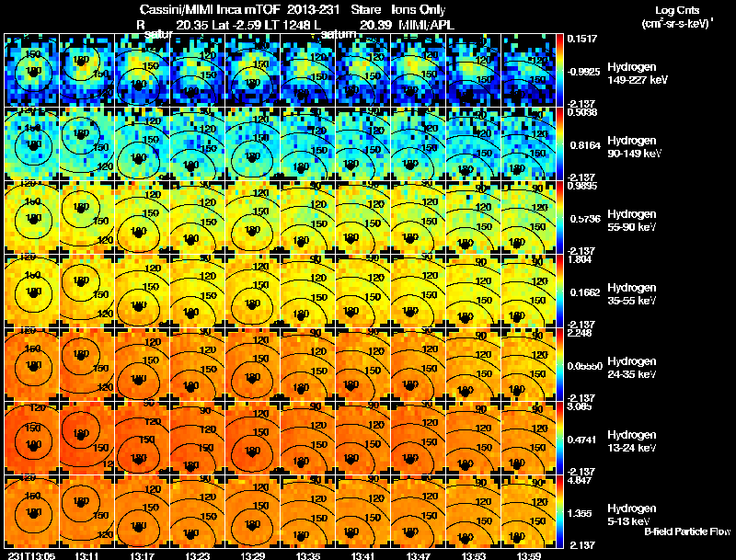Image resolution: width=736 pixels, height=560 pixels.
Task: Click the 'Hydrogen 5-13 keV' row label
Action: coord(631,515)
